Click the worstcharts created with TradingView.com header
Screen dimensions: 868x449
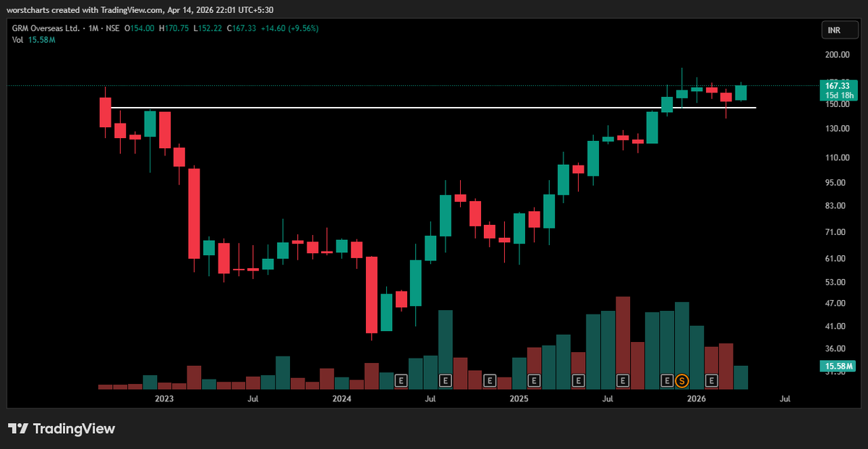tap(142, 9)
